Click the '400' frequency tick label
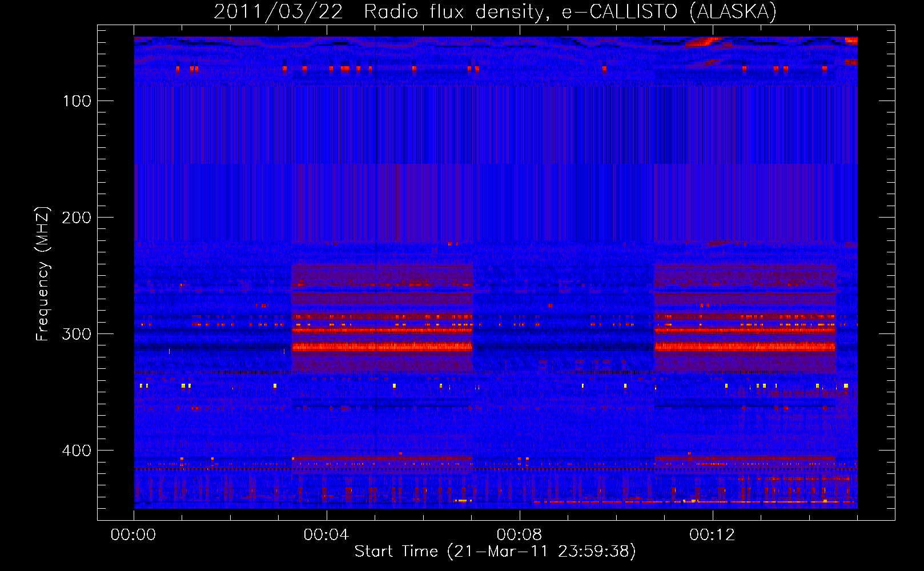The width and height of the screenshot is (924, 571). (x=77, y=451)
